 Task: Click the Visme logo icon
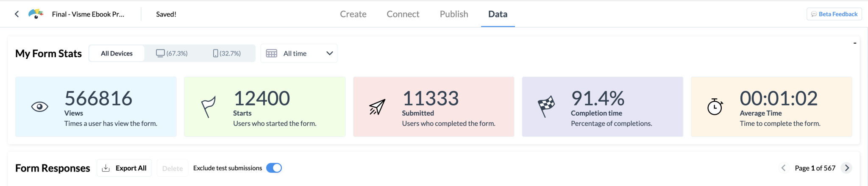click(x=36, y=14)
